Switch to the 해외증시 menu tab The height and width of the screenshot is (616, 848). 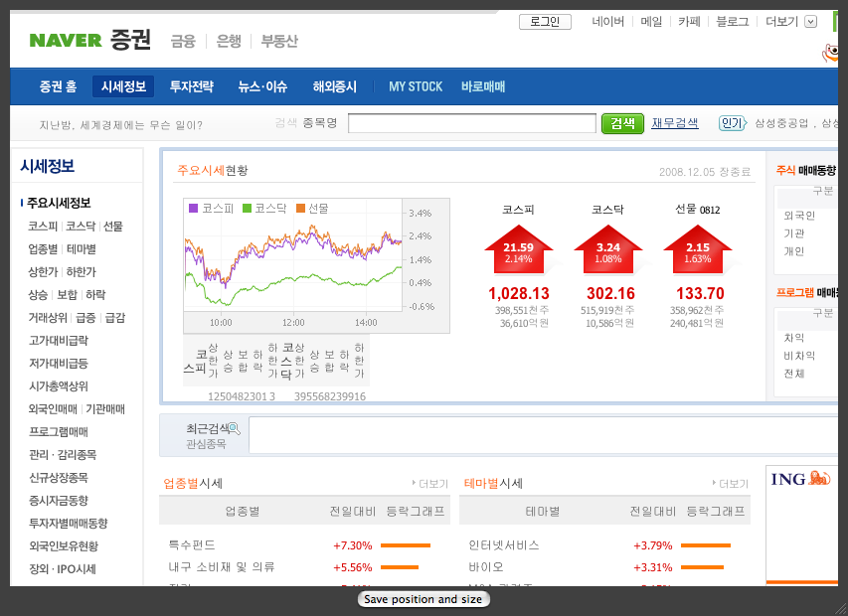click(335, 86)
